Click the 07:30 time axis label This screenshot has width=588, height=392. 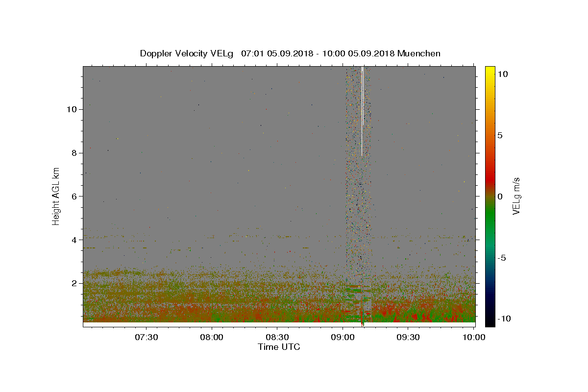146,338
